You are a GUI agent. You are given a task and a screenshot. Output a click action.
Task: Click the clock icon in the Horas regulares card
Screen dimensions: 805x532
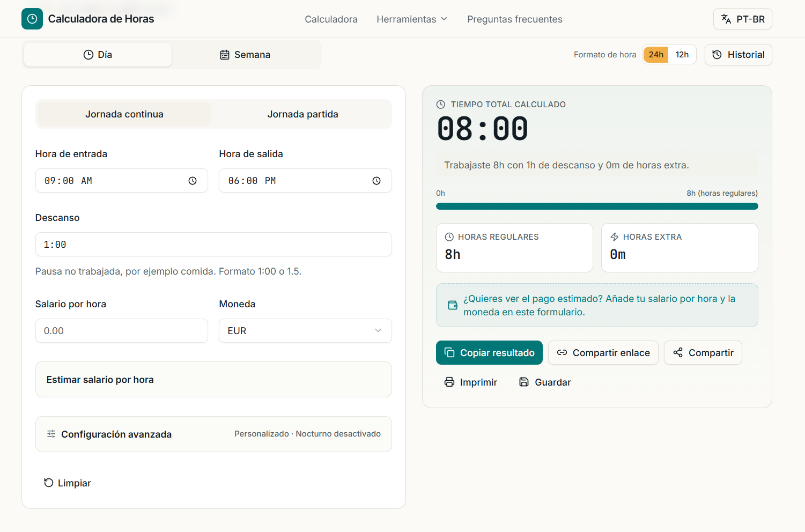pyautogui.click(x=449, y=237)
